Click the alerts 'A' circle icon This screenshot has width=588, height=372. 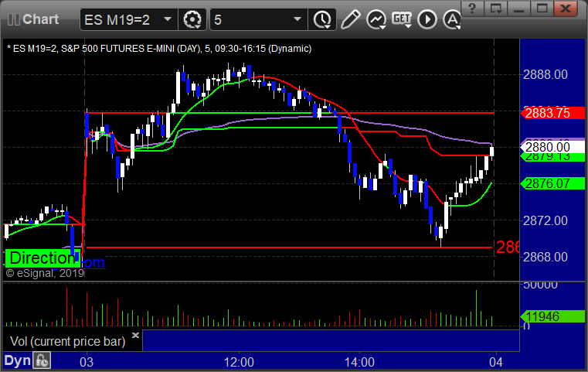(452, 19)
